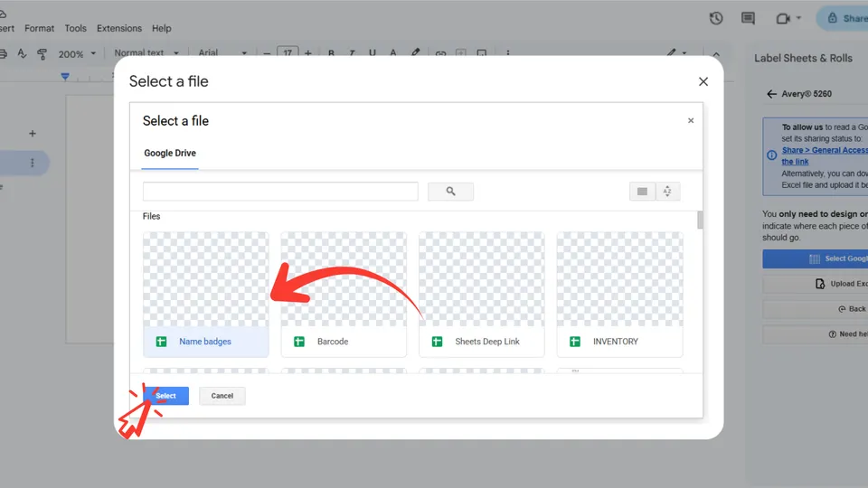Select the paint format tool

coord(42,53)
